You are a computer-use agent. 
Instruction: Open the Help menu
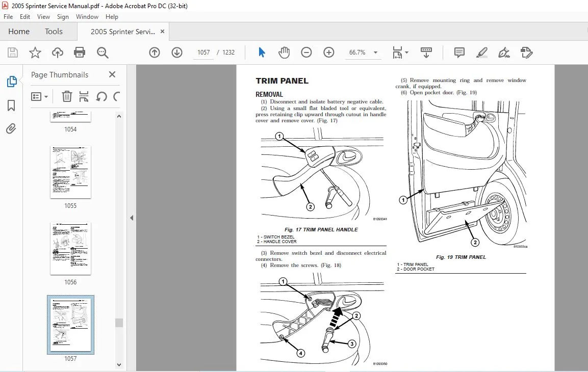(x=112, y=17)
